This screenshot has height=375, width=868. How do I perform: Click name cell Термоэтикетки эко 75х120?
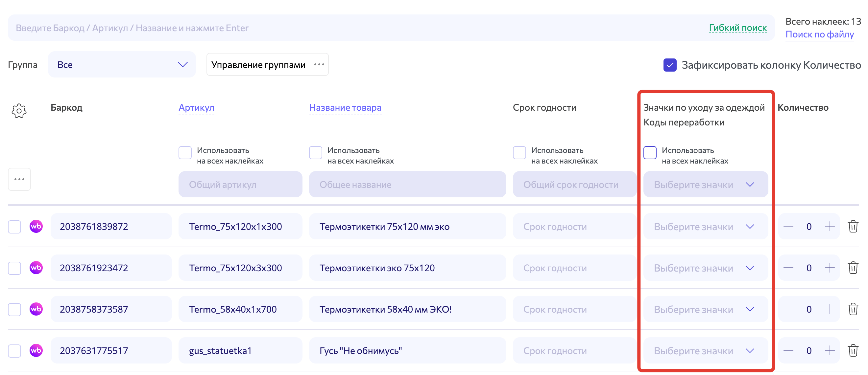[x=407, y=268]
